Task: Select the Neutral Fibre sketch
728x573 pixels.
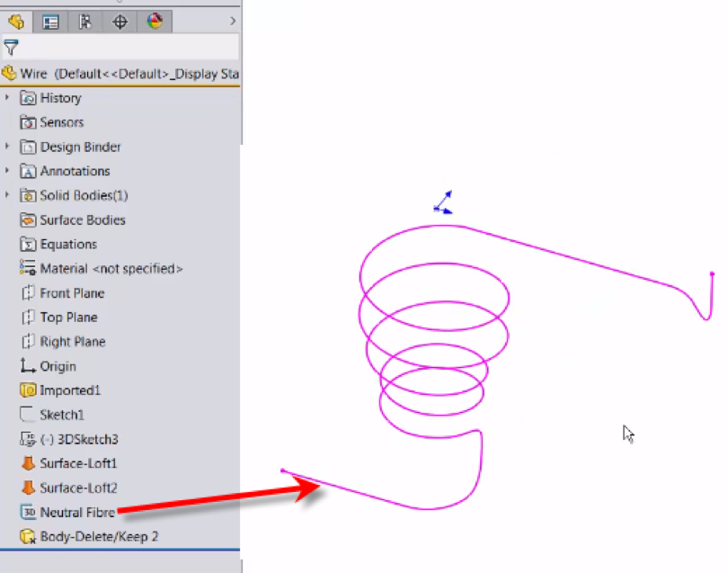Action: [x=77, y=512]
